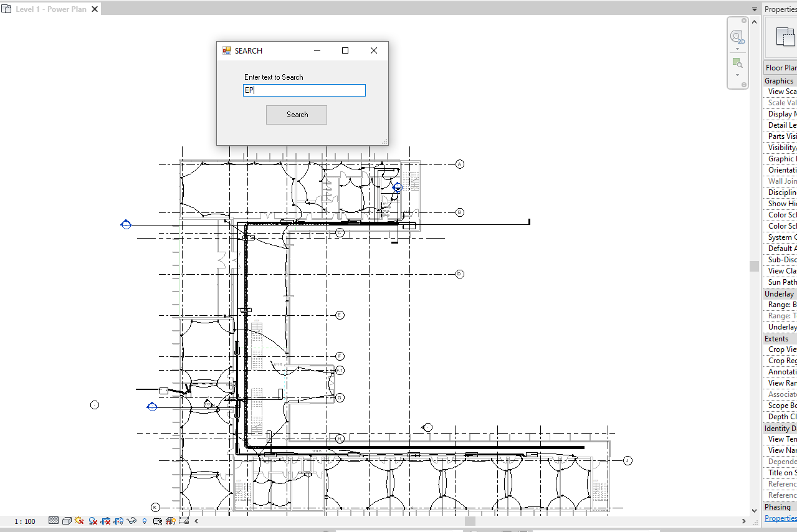Screen dimensions: 797x532
Task: Toggle Show Crop Region icon
Action: point(119,521)
